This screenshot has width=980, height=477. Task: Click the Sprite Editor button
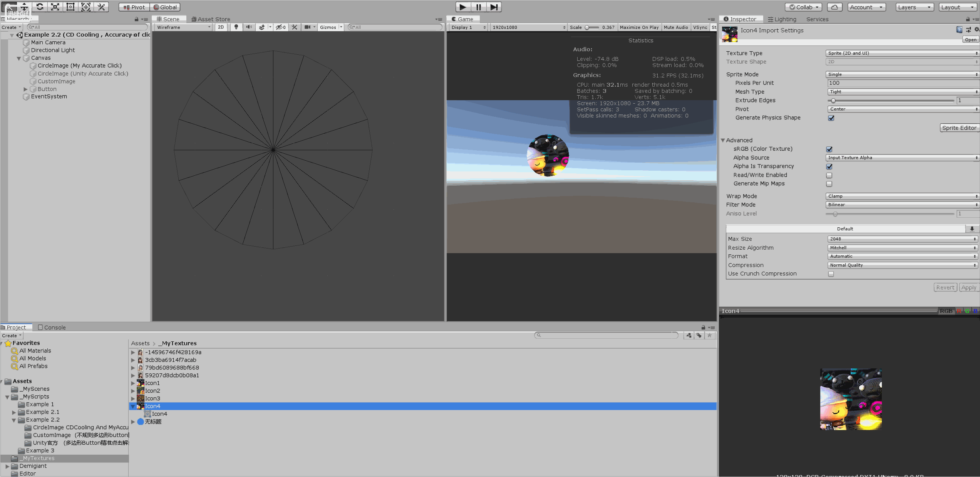(959, 128)
